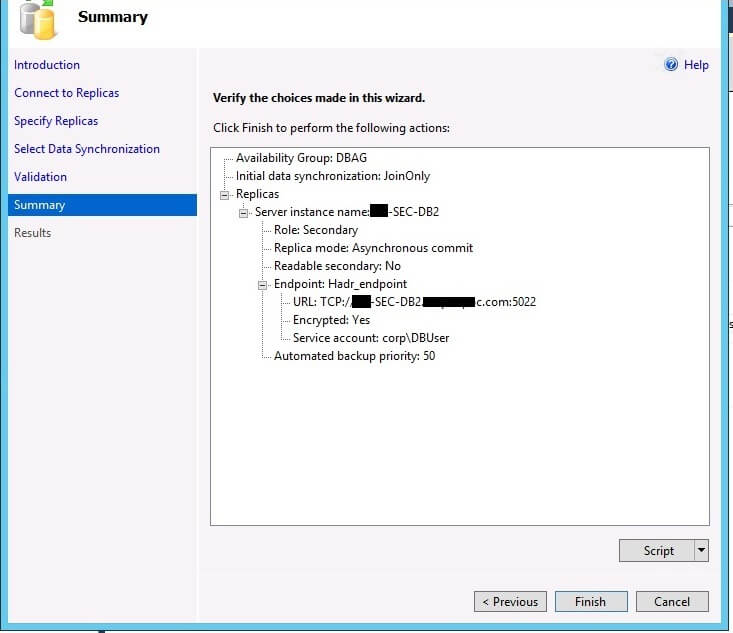Select the 'Endpoint: Hadr_endpoint' label
This screenshot has width=733, height=633.
(x=340, y=284)
